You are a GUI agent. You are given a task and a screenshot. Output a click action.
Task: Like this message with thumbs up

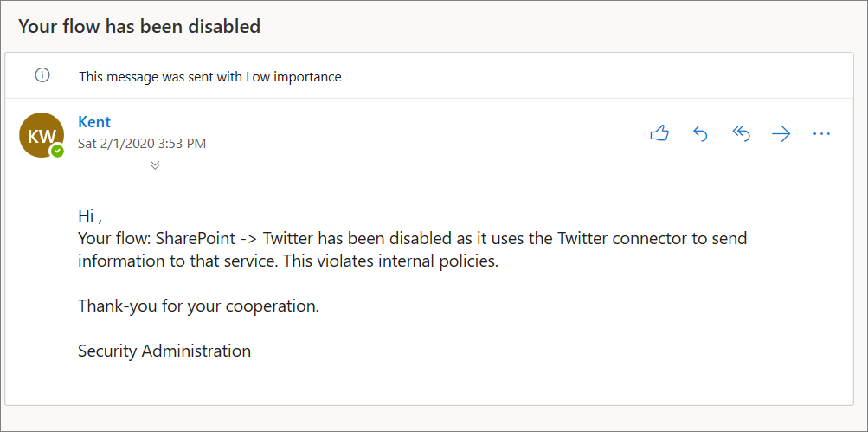(659, 133)
